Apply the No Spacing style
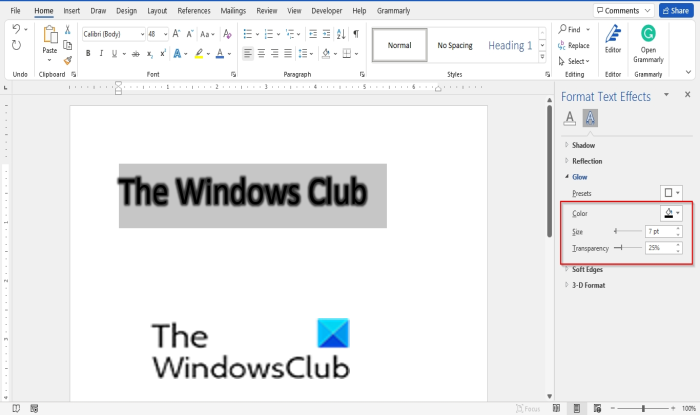The image size is (700, 415). [x=455, y=46]
